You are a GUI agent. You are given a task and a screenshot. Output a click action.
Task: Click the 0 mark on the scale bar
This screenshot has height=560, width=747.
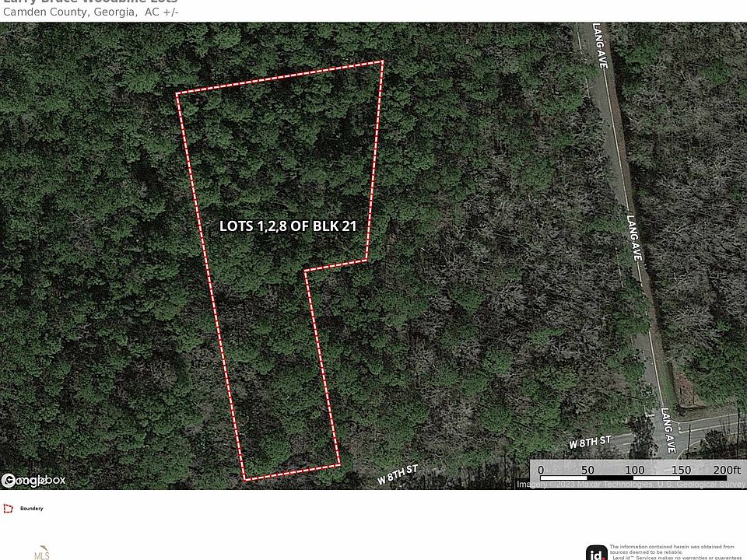(541, 470)
